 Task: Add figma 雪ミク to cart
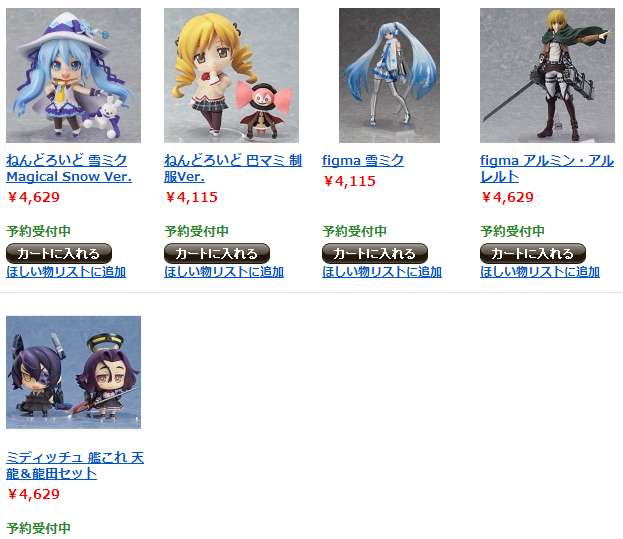click(x=375, y=253)
